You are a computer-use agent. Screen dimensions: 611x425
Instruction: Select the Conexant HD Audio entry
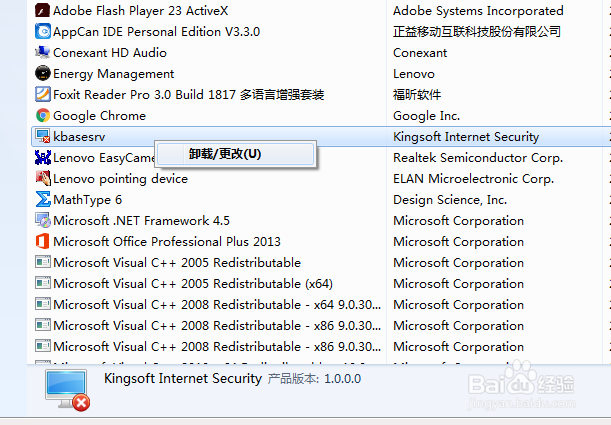coord(109,52)
